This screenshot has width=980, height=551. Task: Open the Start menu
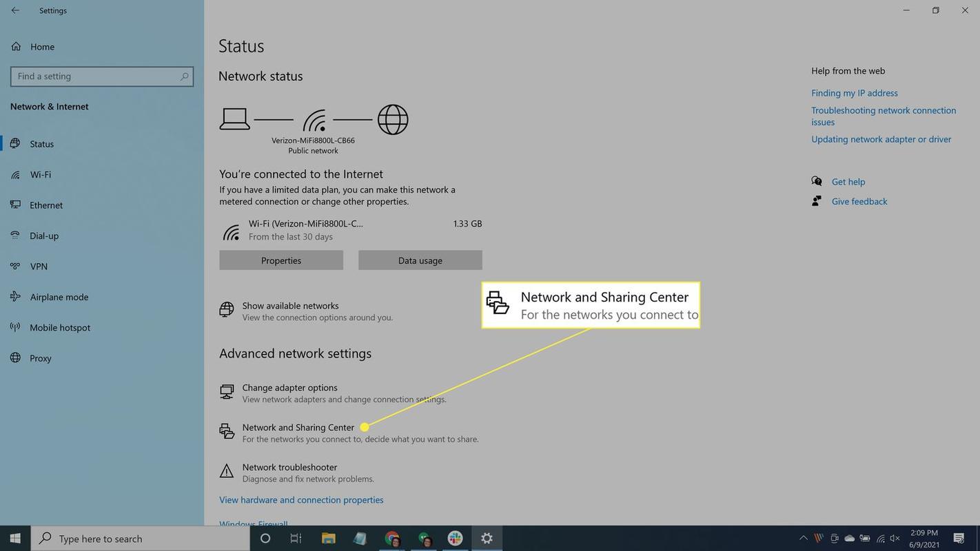14,539
